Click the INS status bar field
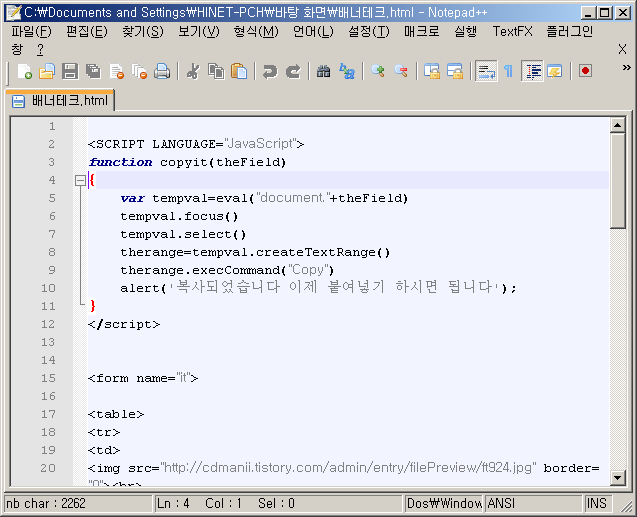This screenshot has height=517, width=637. 596,504
